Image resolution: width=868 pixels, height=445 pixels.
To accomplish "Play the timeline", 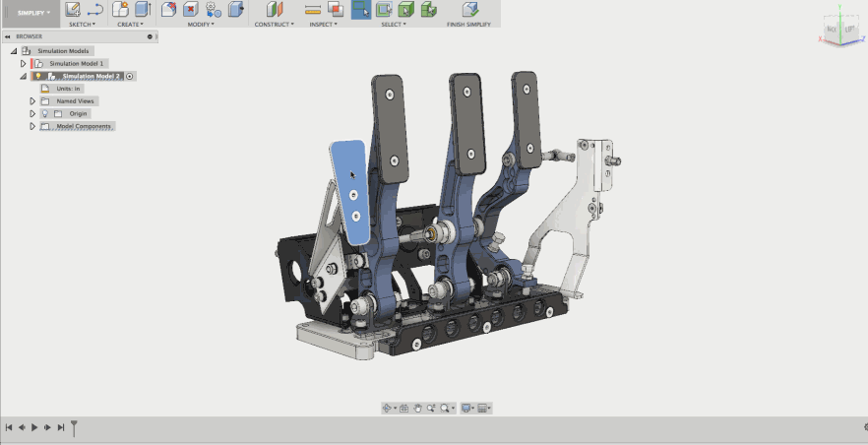I will pos(34,427).
